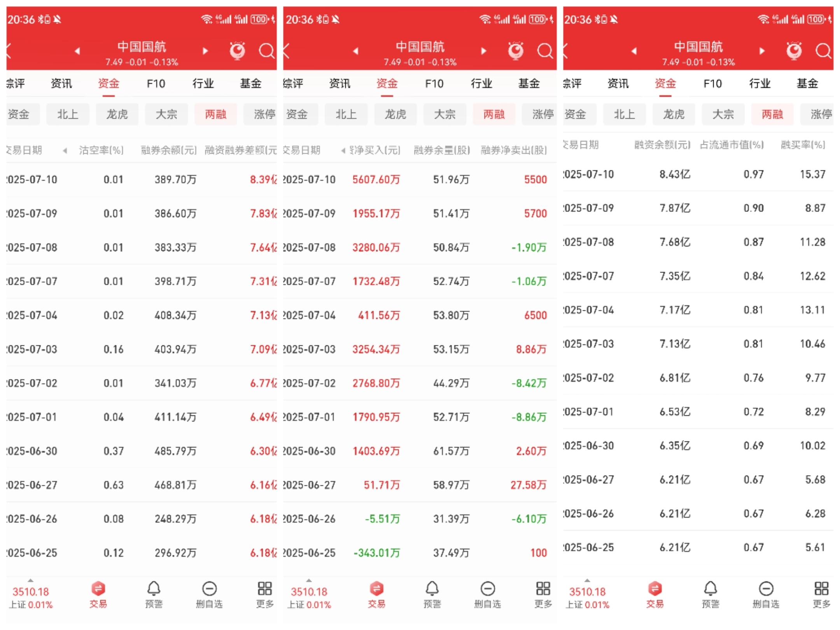Screen dimensions: 840x630
Task: Tap 389.70万 securities lending balance
Action: tap(175, 180)
